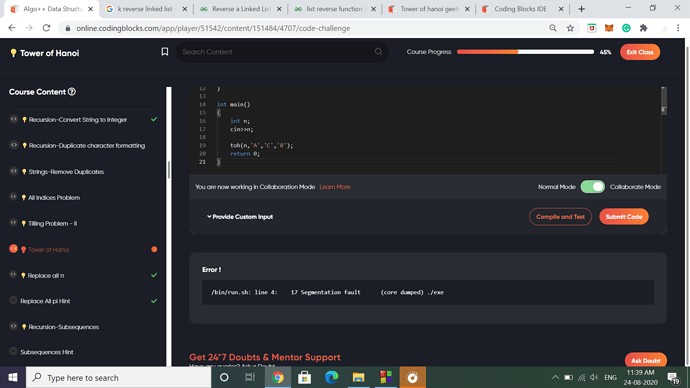Show hidden system tray icons
690x388 pixels.
[555, 377]
